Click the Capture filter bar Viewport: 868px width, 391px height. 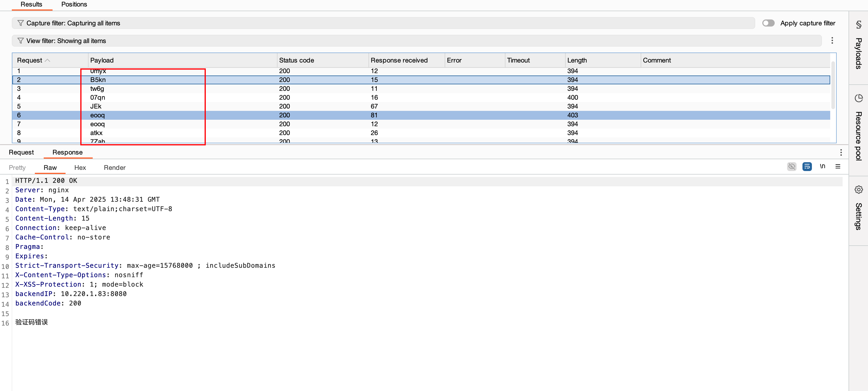click(384, 23)
